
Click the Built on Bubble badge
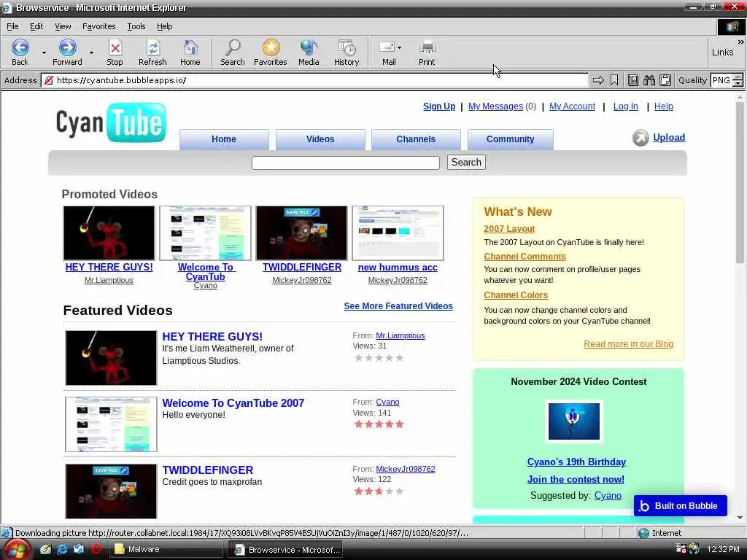click(681, 506)
